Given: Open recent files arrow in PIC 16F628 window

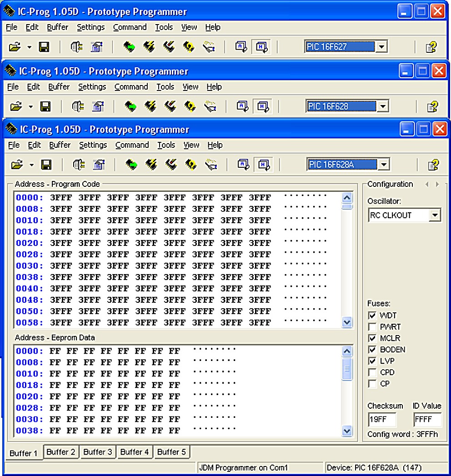Looking at the screenshot, I should pyautogui.click(x=30, y=107).
